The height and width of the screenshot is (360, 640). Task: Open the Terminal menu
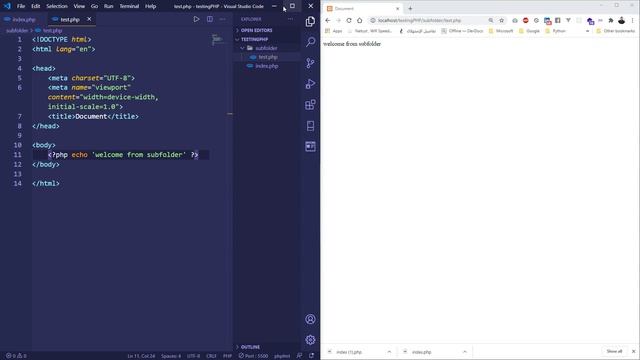pos(129,6)
